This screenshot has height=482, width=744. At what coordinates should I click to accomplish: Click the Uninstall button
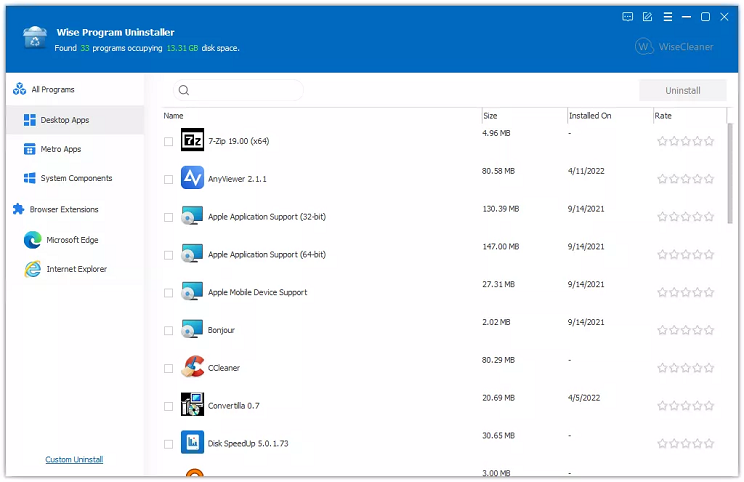point(682,90)
